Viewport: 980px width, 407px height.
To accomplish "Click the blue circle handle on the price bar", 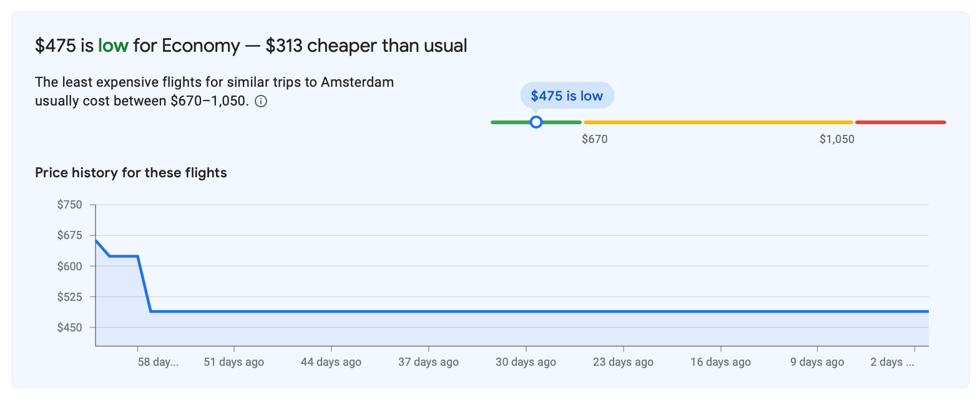I will pyautogui.click(x=536, y=122).
